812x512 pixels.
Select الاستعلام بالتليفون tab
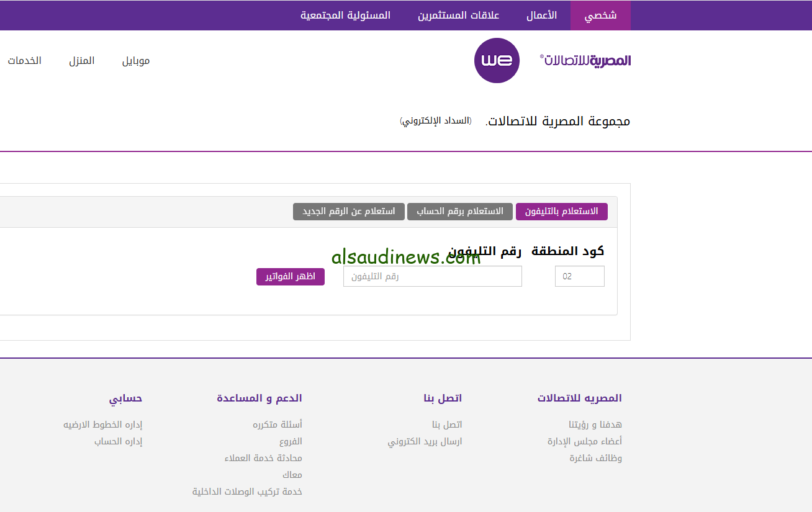pos(562,212)
